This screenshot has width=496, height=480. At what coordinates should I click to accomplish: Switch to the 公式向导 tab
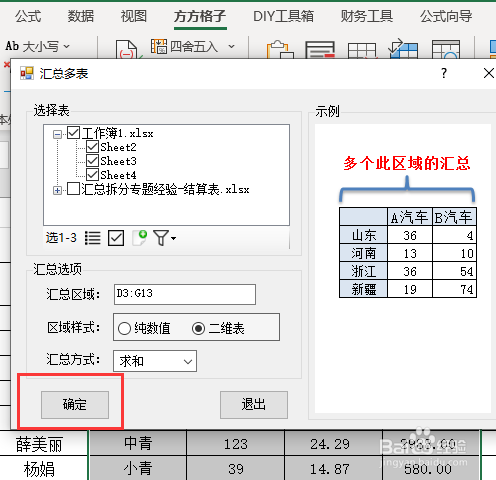coord(446,16)
